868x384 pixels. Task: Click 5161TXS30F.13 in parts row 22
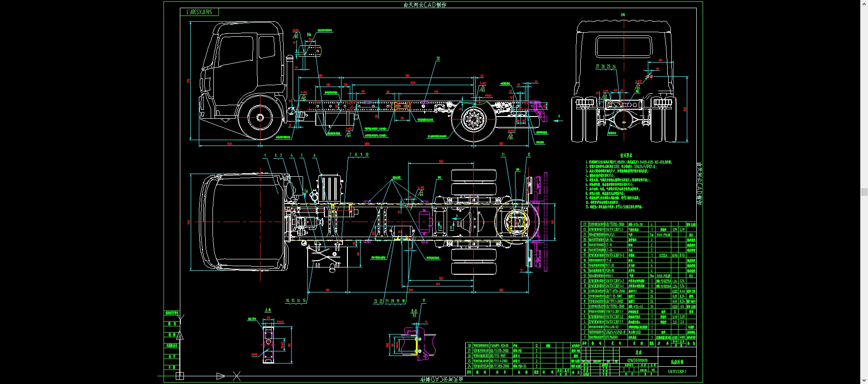click(x=614, y=229)
